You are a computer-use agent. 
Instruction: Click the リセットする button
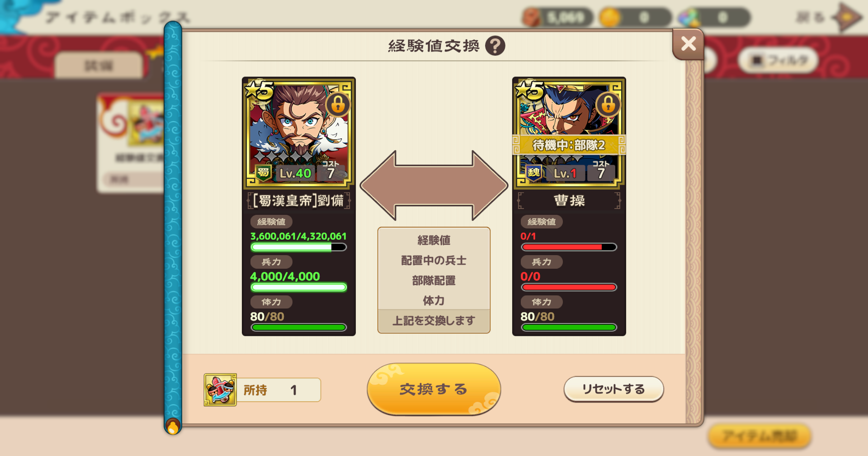point(613,389)
